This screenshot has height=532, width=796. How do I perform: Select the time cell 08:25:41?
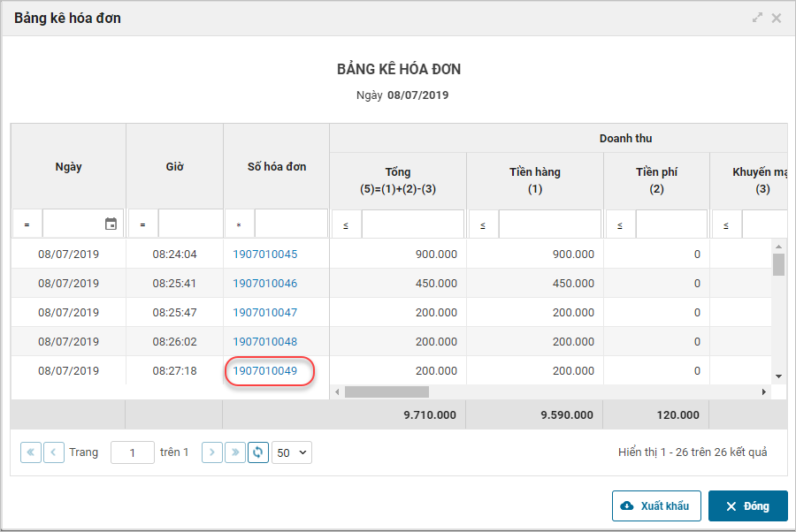point(174,283)
